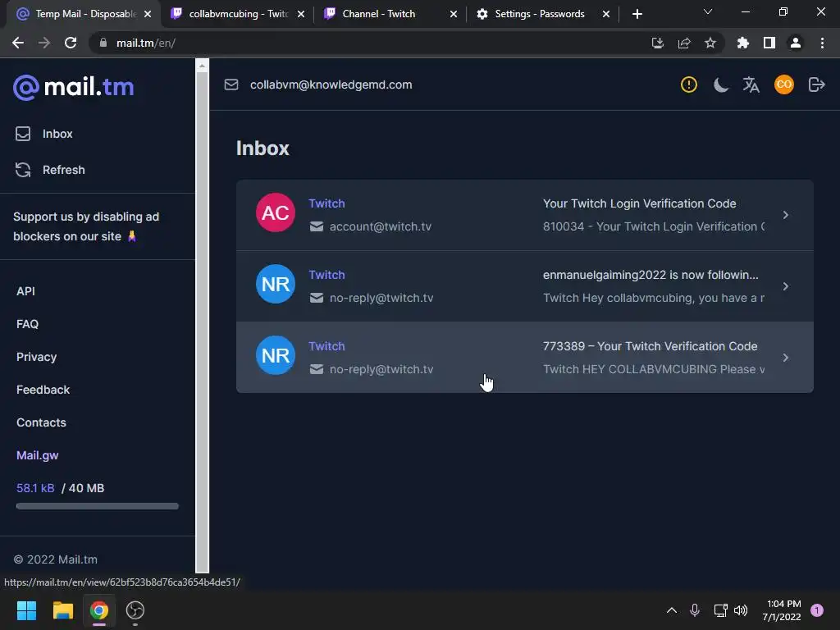
Task: Expand chevron on the 810034 login code email
Action: click(785, 215)
